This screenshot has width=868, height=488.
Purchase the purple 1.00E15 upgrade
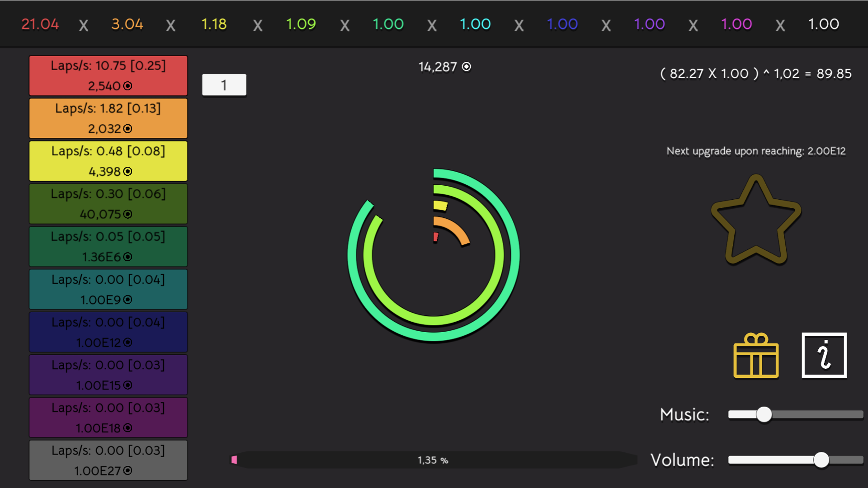(x=108, y=375)
